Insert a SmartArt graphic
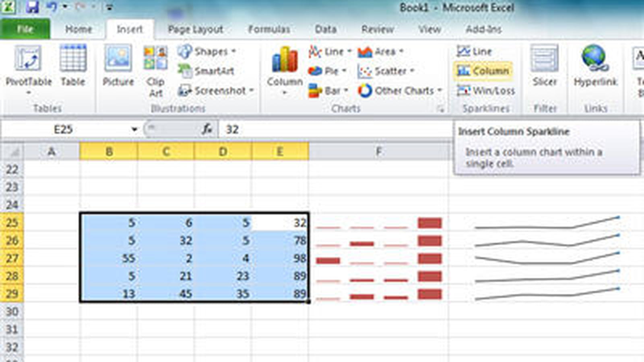 [x=206, y=71]
